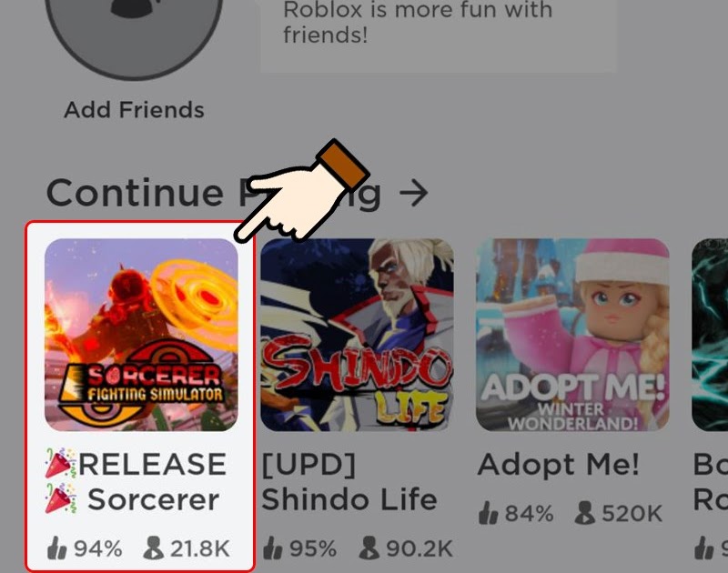This screenshot has height=573, width=728.
Task: Click the arrow next to Continue Playing
Action: coord(414,193)
